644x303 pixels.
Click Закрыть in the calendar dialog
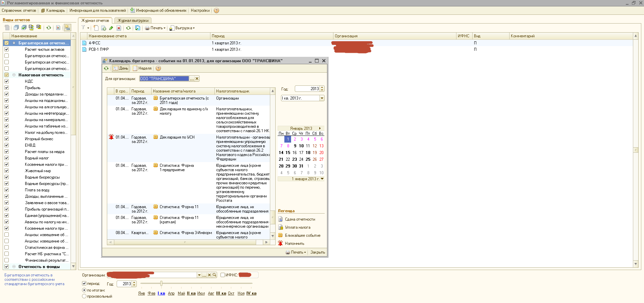pyautogui.click(x=318, y=252)
